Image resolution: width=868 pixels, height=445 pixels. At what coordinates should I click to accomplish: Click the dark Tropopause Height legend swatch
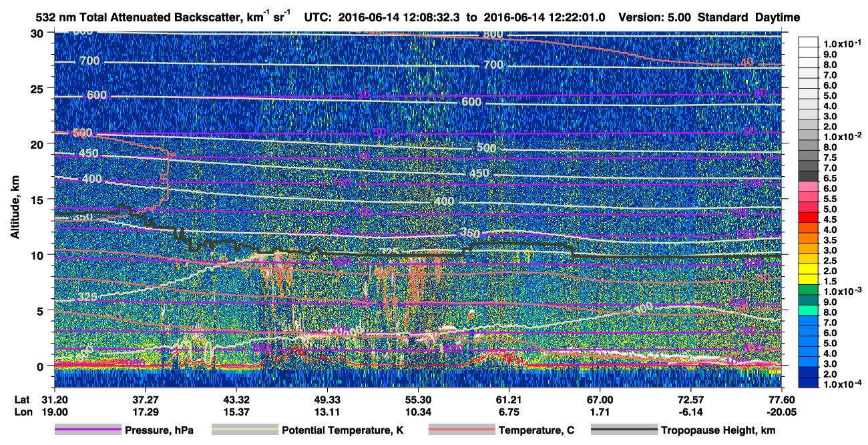(624, 430)
